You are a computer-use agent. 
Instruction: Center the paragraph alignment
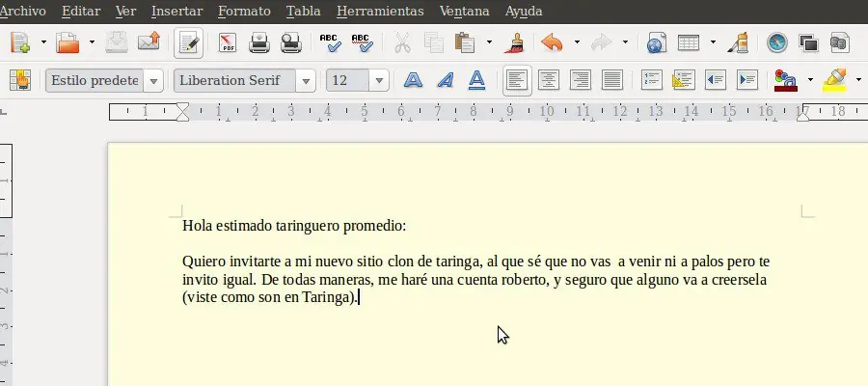(x=549, y=80)
